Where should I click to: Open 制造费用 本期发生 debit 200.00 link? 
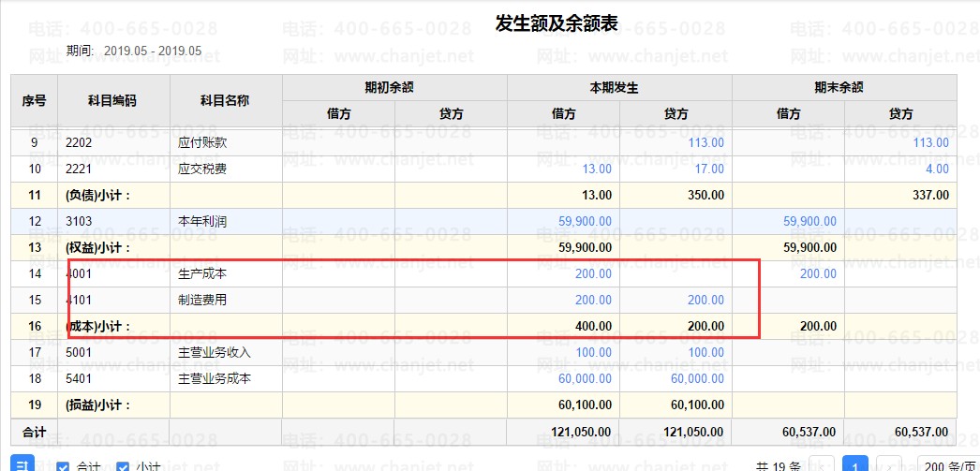tap(593, 300)
